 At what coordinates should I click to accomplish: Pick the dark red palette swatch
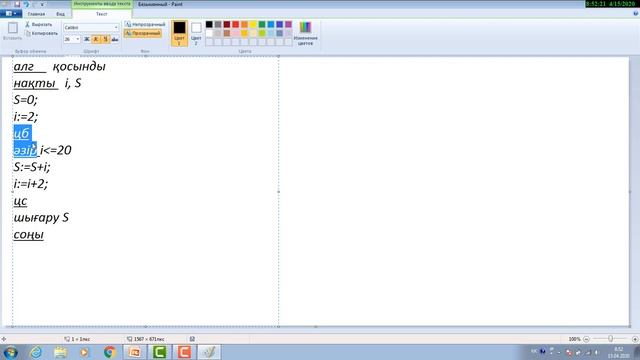(x=227, y=24)
